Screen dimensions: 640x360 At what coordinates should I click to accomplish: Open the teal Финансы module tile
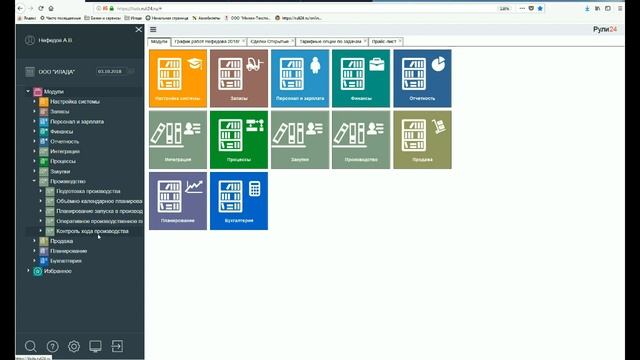click(x=361, y=78)
